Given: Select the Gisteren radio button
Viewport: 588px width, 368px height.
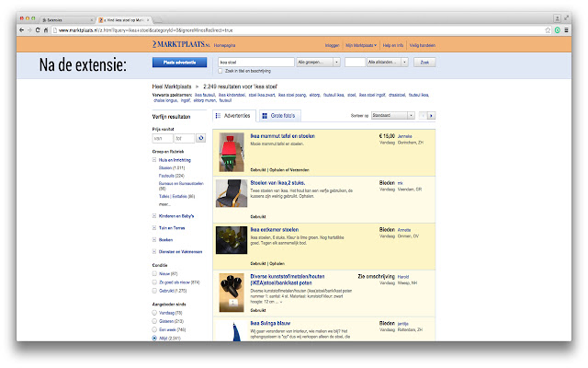Looking at the screenshot, I should click(154, 321).
